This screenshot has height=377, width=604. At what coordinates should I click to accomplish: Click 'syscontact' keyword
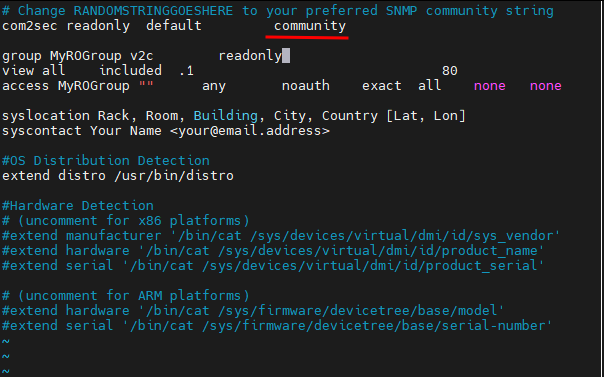click(x=42, y=131)
